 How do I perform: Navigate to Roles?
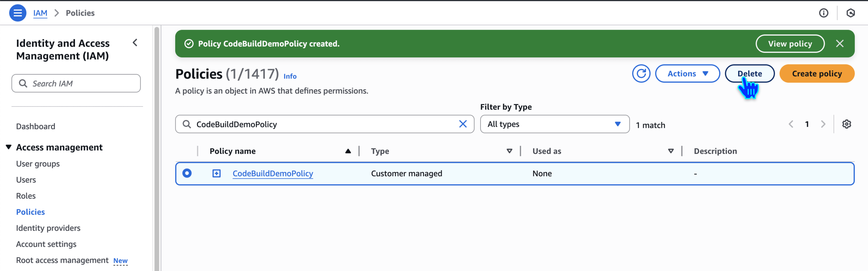(26, 196)
